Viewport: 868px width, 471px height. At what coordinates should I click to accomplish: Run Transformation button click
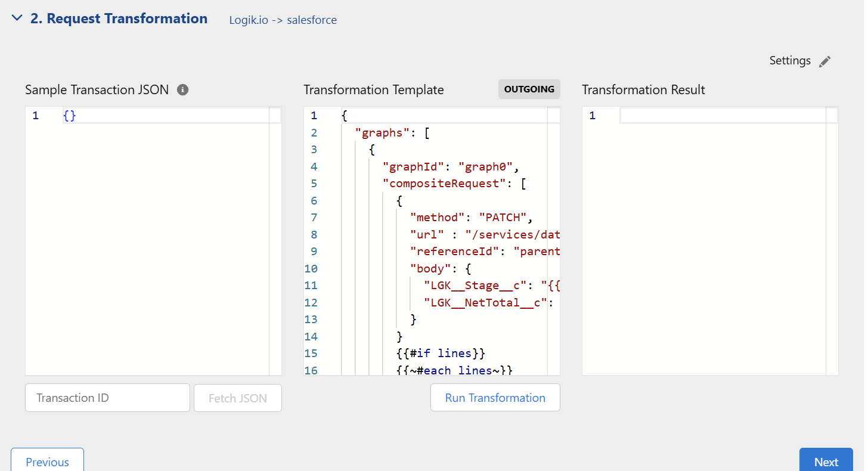pyautogui.click(x=495, y=398)
